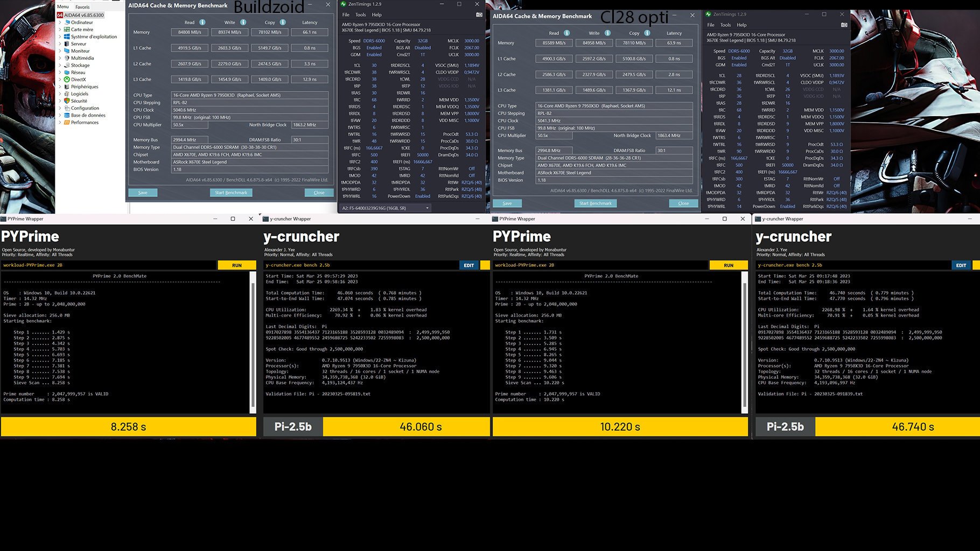This screenshot has height=551, width=980.
Task: Expand the Base de données node arrow
Action: tap(60, 115)
